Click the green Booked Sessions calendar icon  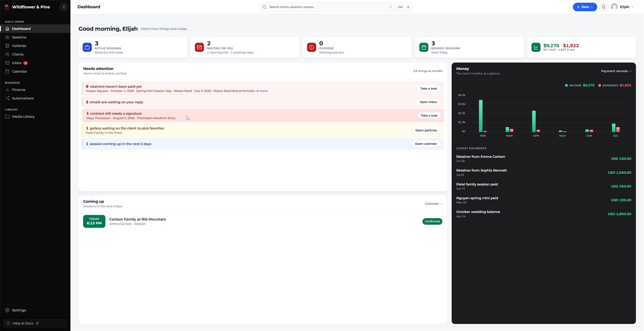coord(424,47)
